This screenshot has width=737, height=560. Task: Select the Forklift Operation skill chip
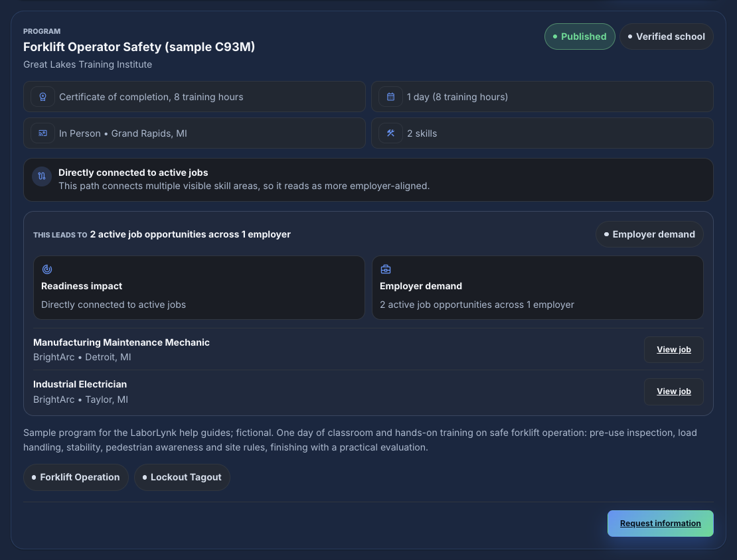(76, 477)
